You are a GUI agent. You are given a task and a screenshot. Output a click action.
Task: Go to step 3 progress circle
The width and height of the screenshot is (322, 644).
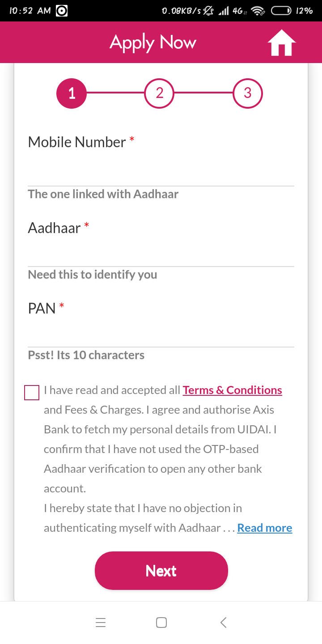pos(248,93)
